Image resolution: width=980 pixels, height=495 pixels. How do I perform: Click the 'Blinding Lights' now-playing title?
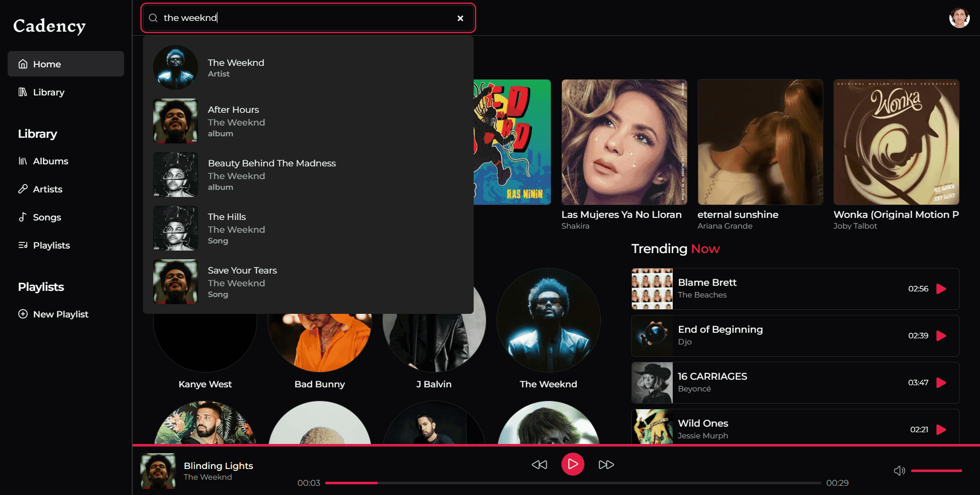coord(218,465)
